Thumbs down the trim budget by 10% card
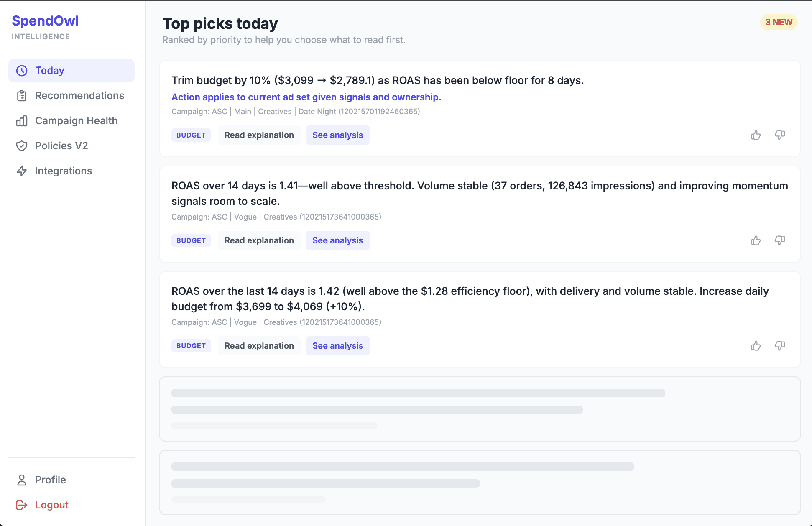812x526 pixels. [780, 135]
